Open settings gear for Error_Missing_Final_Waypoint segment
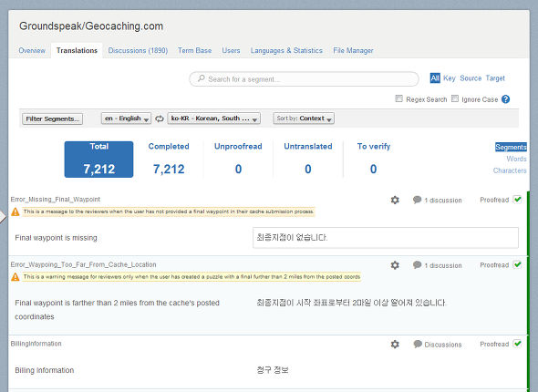538x392 pixels. point(395,200)
